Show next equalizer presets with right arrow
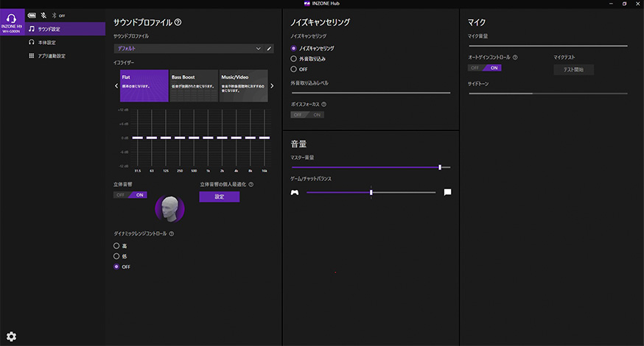This screenshot has width=644, height=346. click(272, 86)
